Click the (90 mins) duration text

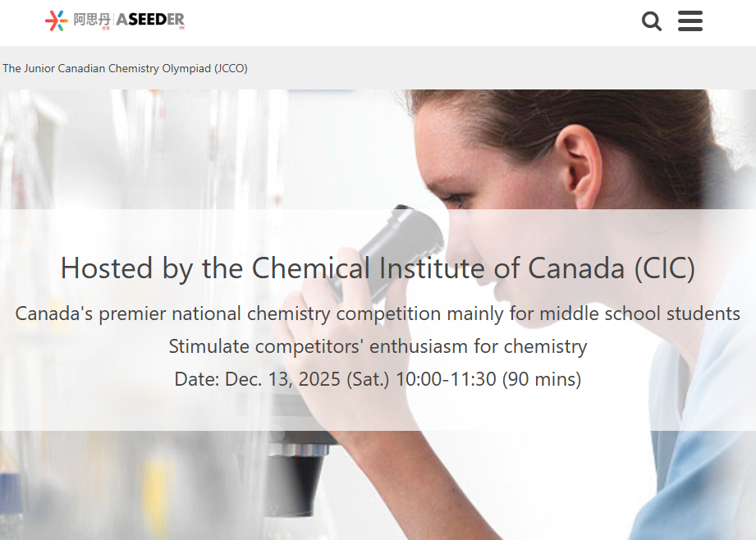point(542,379)
